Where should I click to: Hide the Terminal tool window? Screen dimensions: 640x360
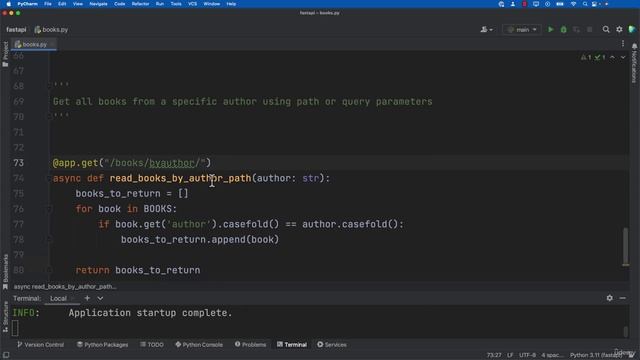pyautogui.click(x=622, y=298)
